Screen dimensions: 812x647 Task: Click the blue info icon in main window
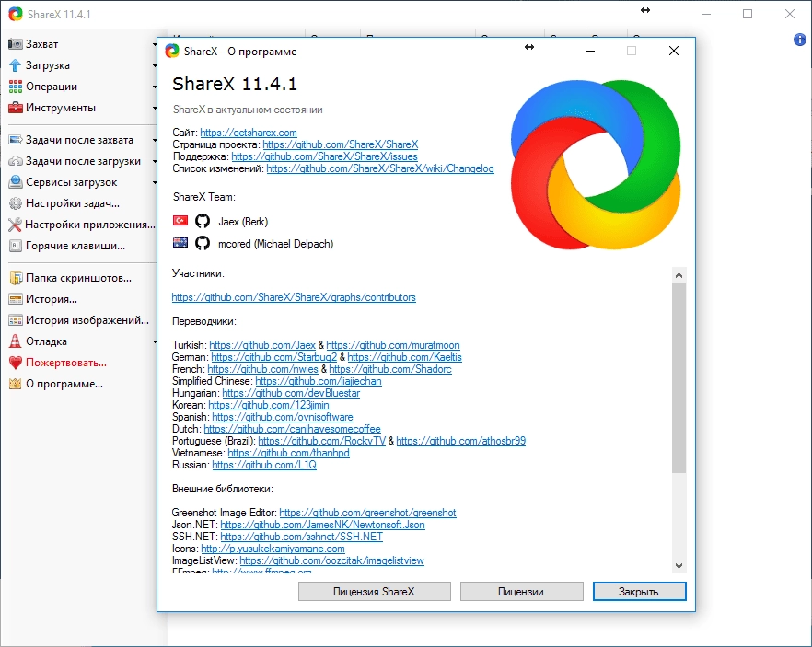(x=799, y=40)
